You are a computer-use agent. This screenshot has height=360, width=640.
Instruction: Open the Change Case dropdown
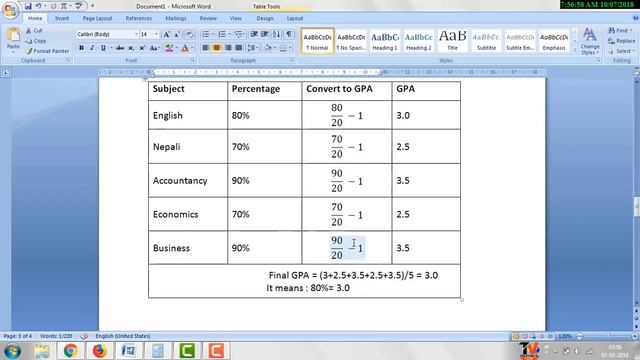(x=154, y=48)
